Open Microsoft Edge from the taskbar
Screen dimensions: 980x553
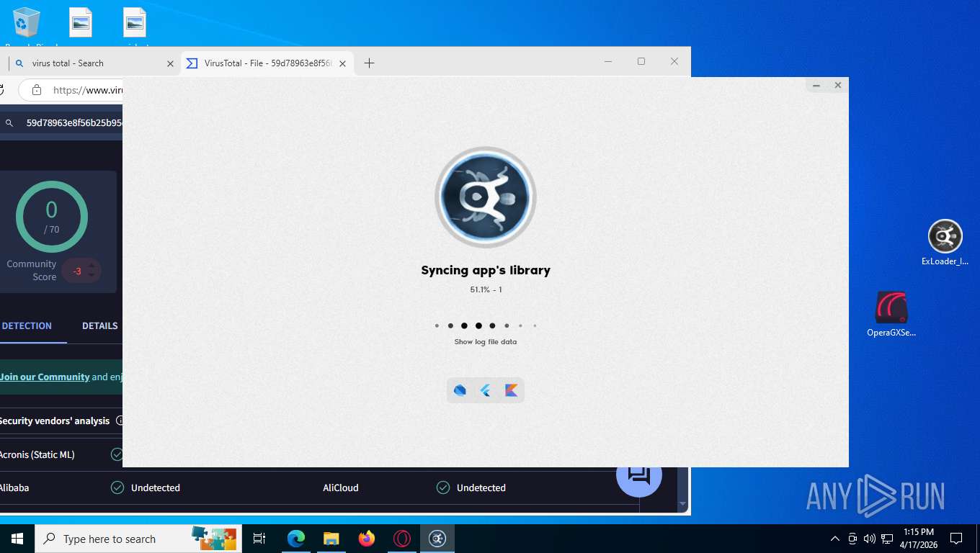[x=295, y=539]
